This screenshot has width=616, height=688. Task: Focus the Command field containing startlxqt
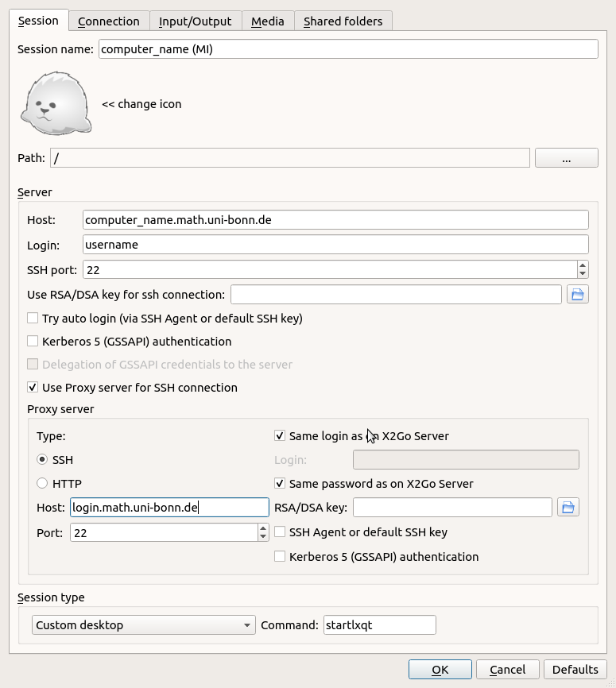click(x=379, y=625)
